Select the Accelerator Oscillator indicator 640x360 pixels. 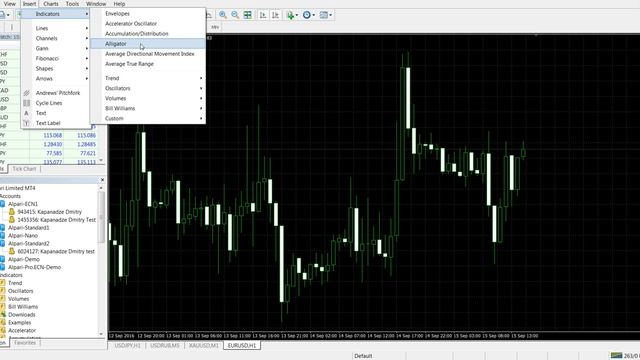point(148,24)
